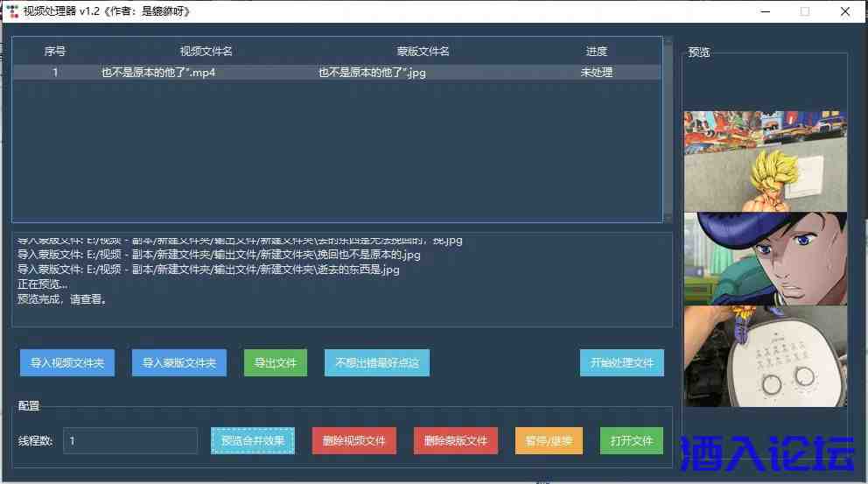868x484 pixels.
Task: Click the Goku figure preview thumbnail
Action: point(765,161)
